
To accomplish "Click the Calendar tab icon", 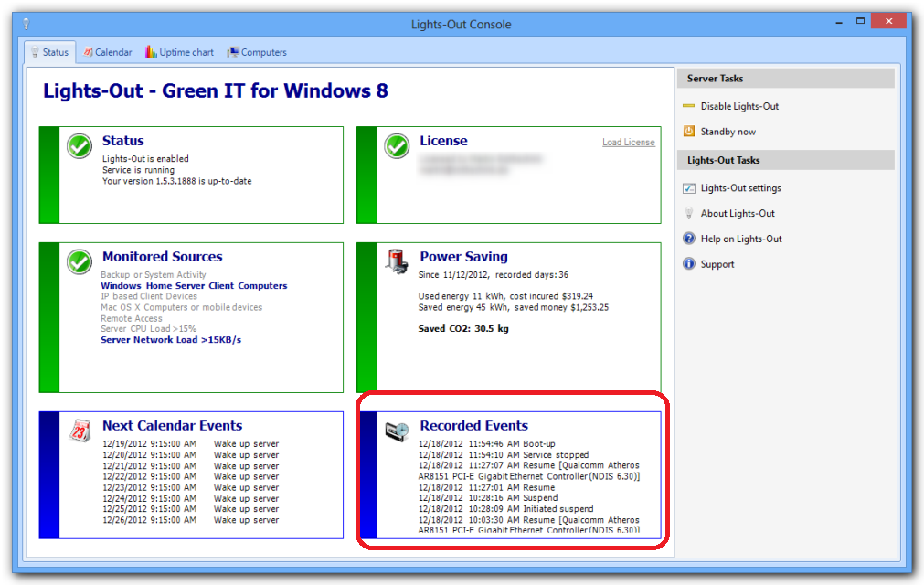I will (88, 52).
